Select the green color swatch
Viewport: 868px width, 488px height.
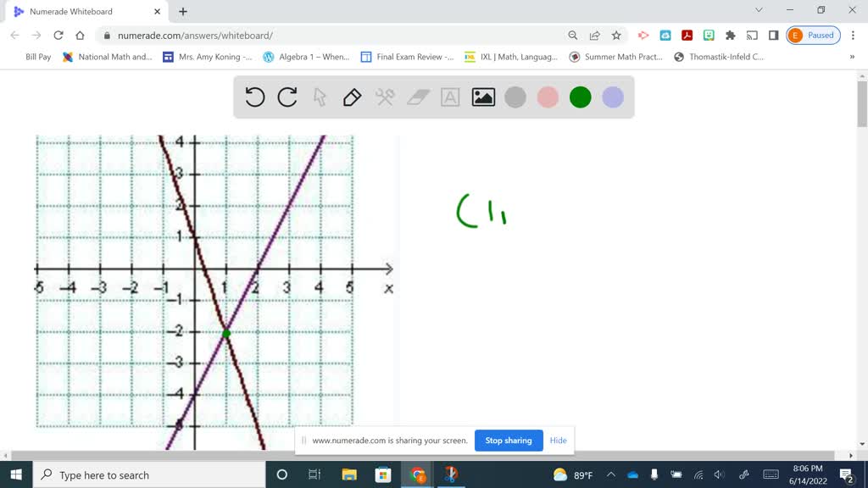pyautogui.click(x=580, y=97)
